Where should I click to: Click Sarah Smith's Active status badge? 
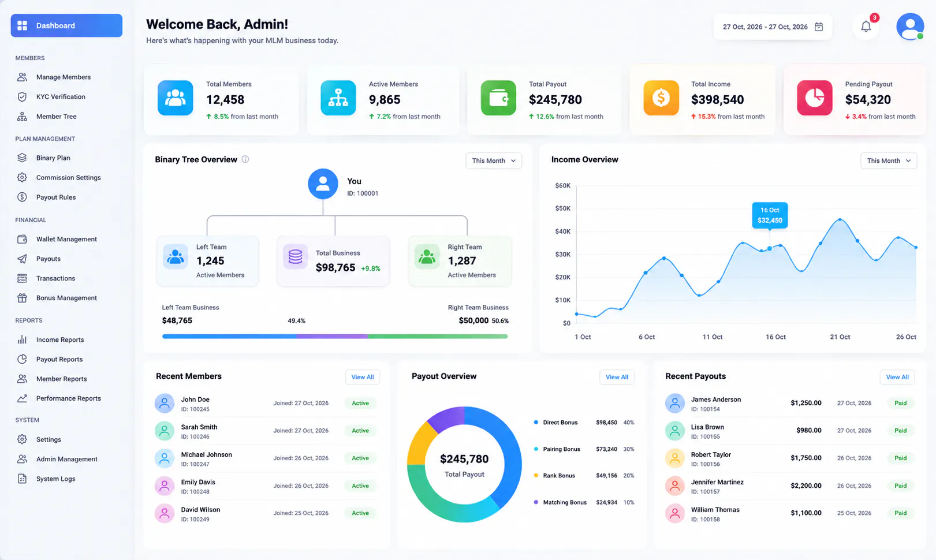point(360,431)
